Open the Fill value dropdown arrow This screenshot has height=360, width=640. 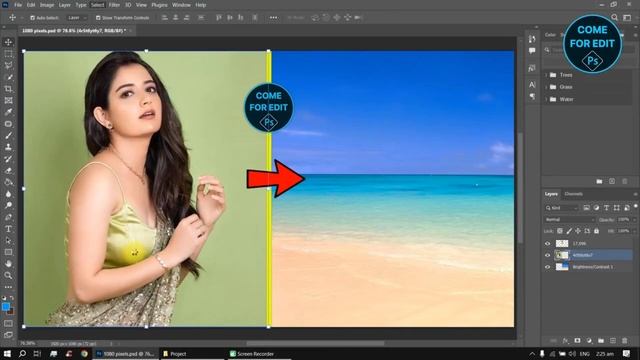(x=634, y=231)
